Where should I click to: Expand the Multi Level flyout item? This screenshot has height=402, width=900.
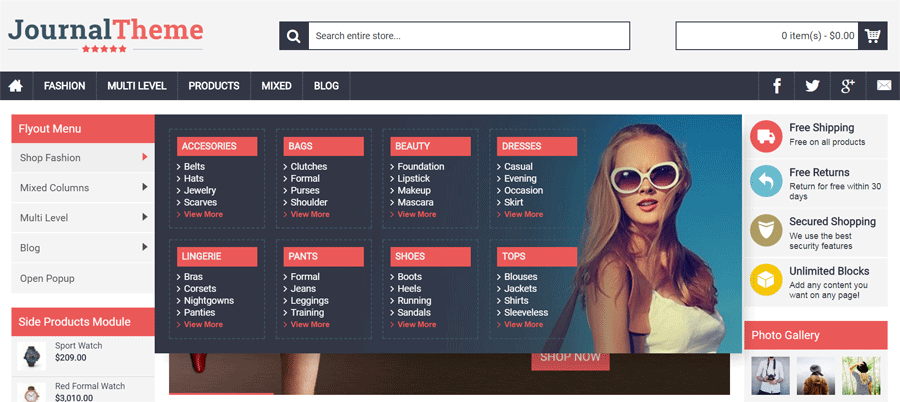pos(82,218)
